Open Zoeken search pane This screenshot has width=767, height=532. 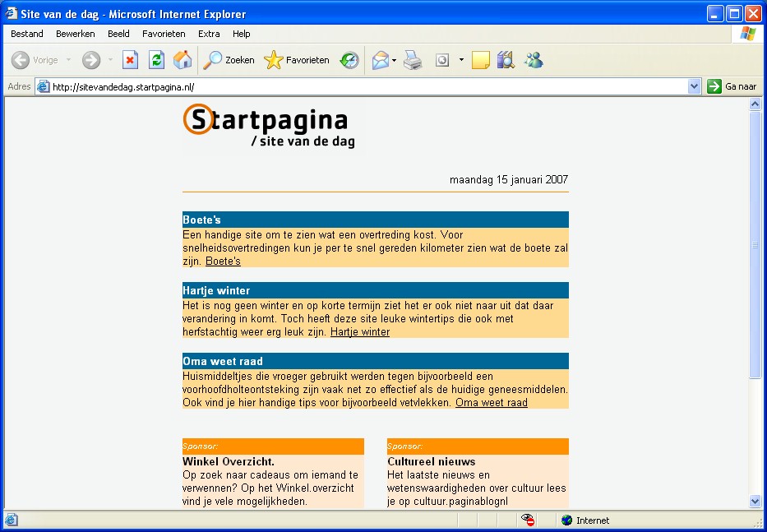click(x=229, y=60)
